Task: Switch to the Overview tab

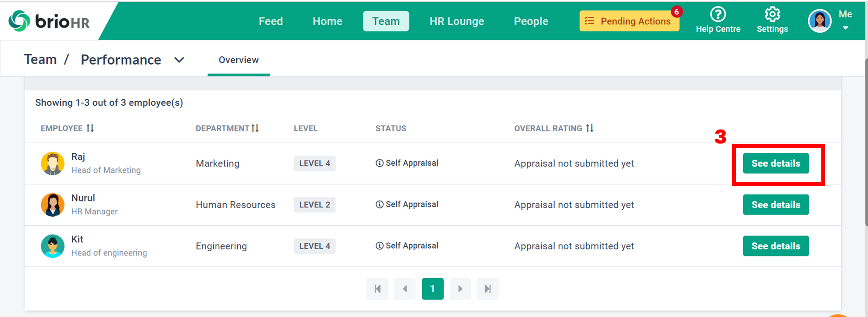Action: (x=239, y=60)
